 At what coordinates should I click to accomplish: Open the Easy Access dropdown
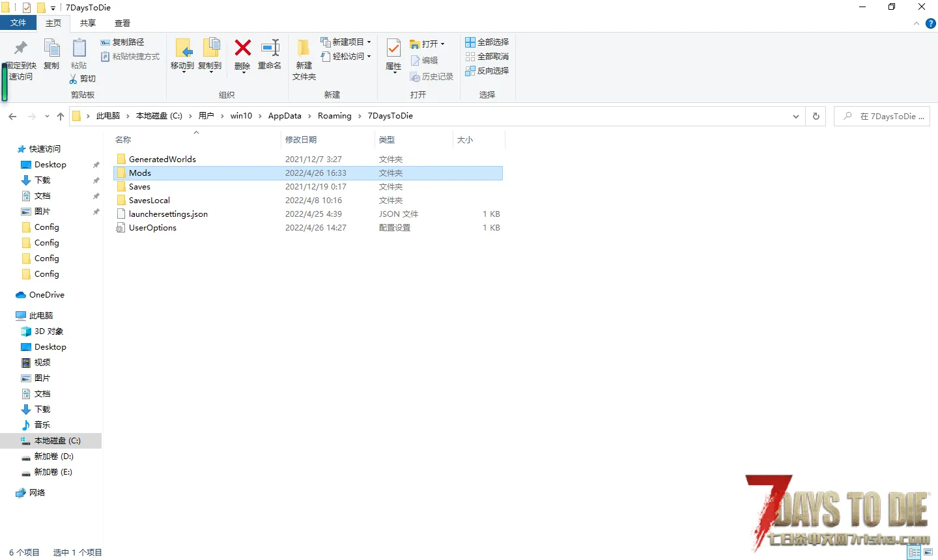(x=346, y=57)
